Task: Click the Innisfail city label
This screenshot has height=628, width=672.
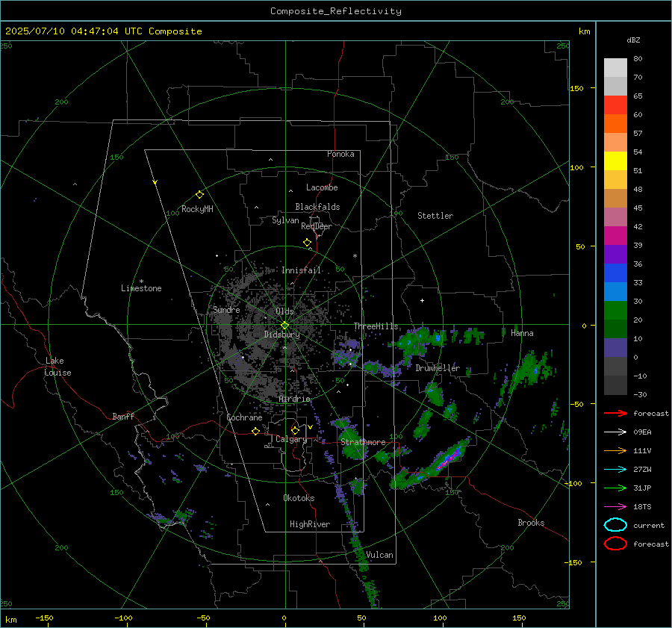Action: (301, 270)
